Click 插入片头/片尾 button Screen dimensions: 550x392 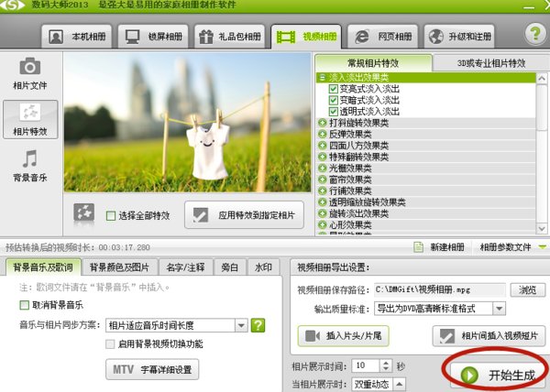tap(344, 336)
